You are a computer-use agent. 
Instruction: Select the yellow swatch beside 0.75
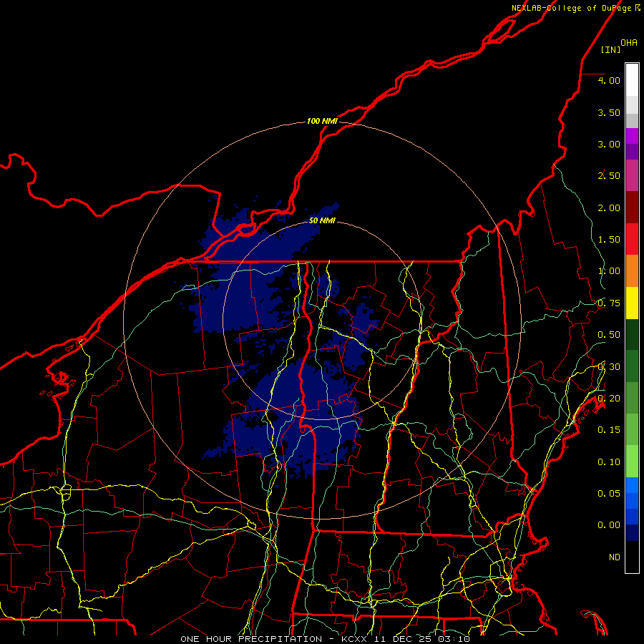coord(632,303)
